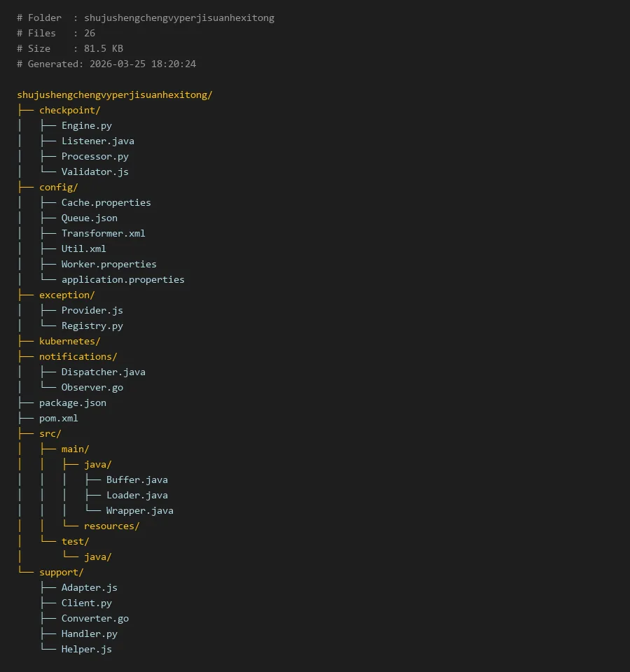630x672 pixels.
Task: Open Listener.java file entry
Action: coord(97,141)
